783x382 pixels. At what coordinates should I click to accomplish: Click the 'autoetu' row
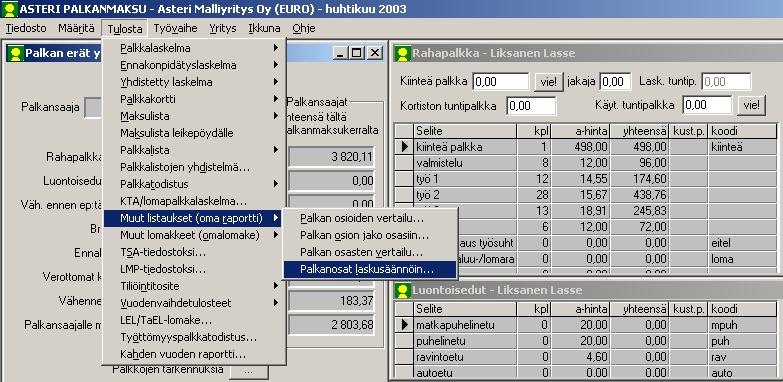586,373
